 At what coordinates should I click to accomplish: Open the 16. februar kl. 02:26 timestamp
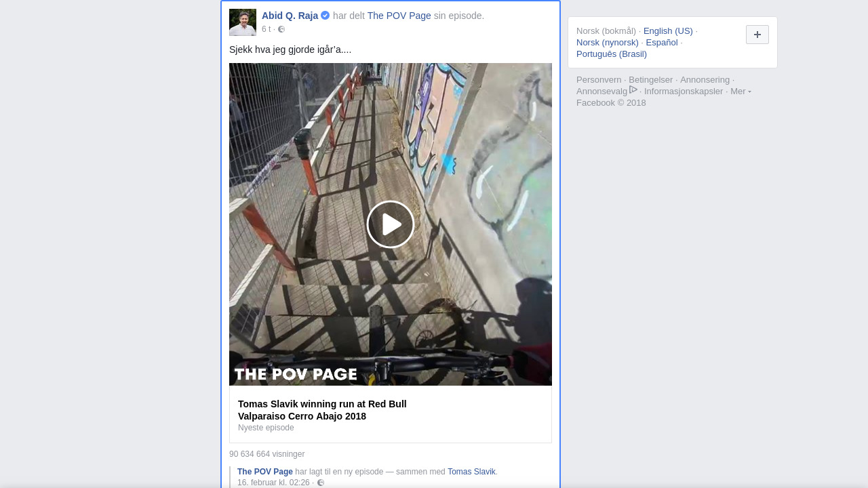point(273,483)
